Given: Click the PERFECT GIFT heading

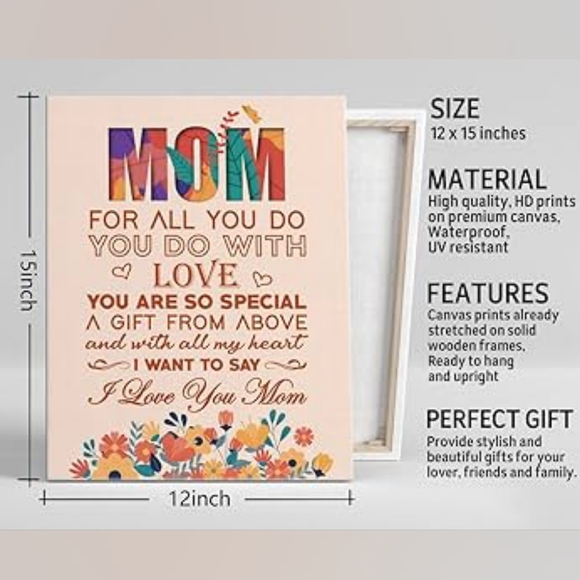Looking at the screenshot, I should pos(499,419).
